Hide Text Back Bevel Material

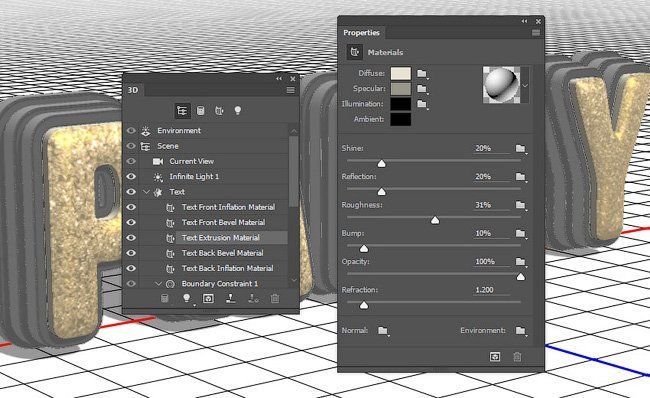tap(131, 253)
